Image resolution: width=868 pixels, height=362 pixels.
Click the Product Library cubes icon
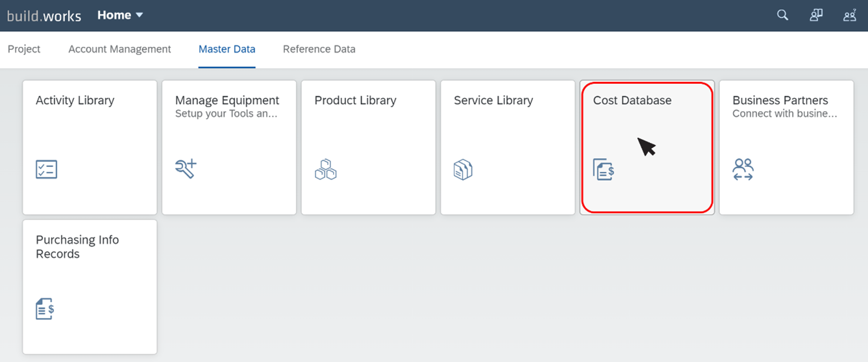click(325, 169)
